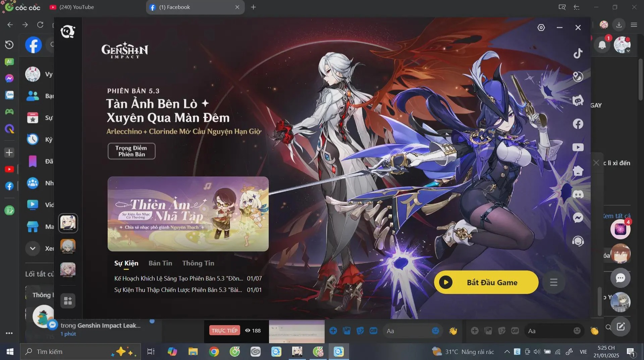Click the Facebook logo home icon
The height and width of the screenshot is (360, 644).
34,45
